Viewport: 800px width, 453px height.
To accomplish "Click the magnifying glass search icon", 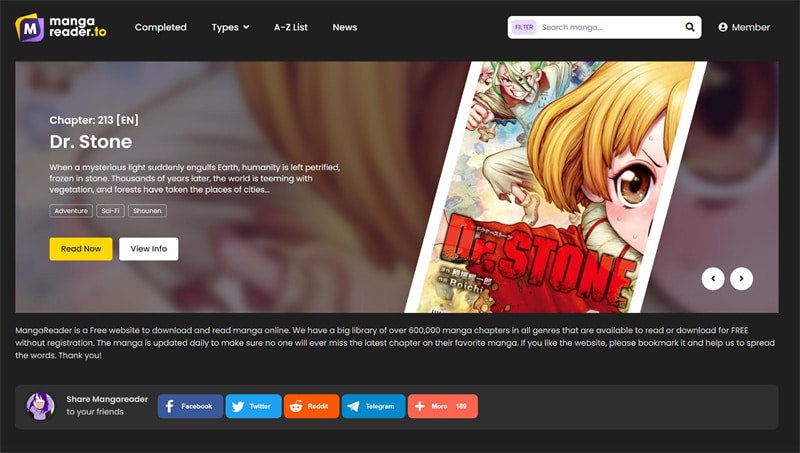I will click(690, 28).
